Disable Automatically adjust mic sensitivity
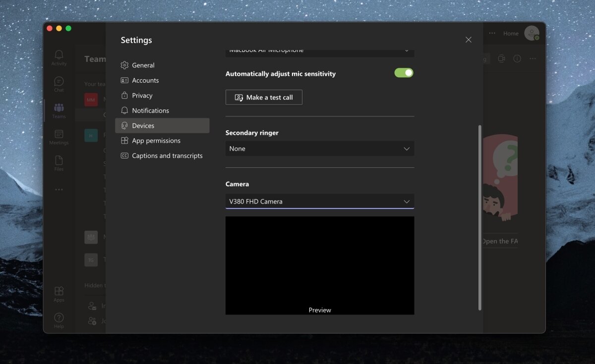 point(404,72)
